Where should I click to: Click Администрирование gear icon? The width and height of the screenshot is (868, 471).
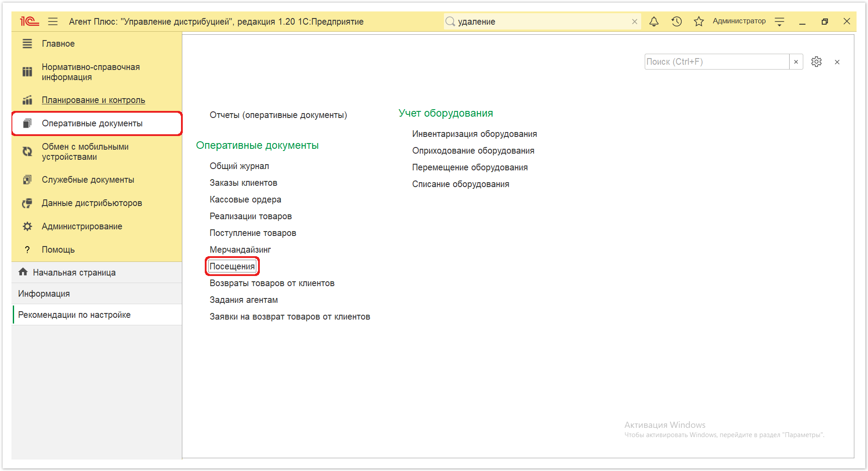[27, 226]
